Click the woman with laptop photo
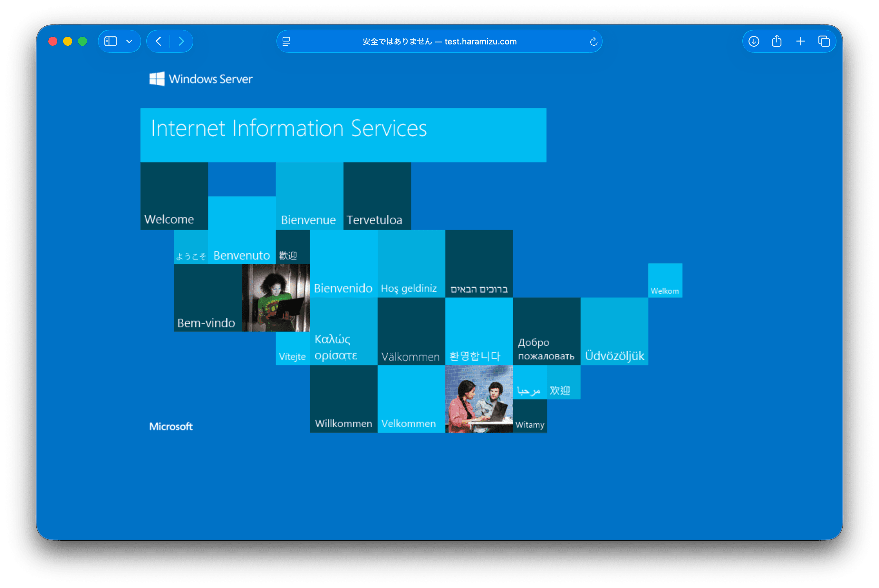 coord(276,298)
